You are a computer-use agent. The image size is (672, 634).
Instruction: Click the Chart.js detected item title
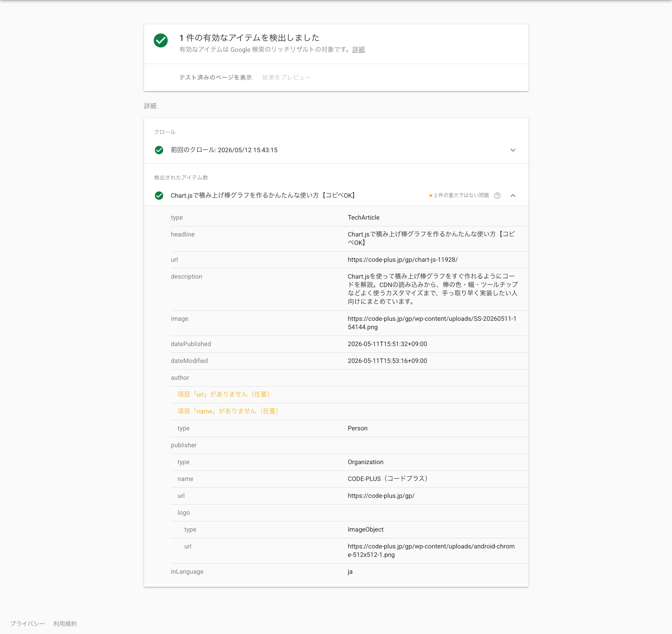pyautogui.click(x=264, y=196)
